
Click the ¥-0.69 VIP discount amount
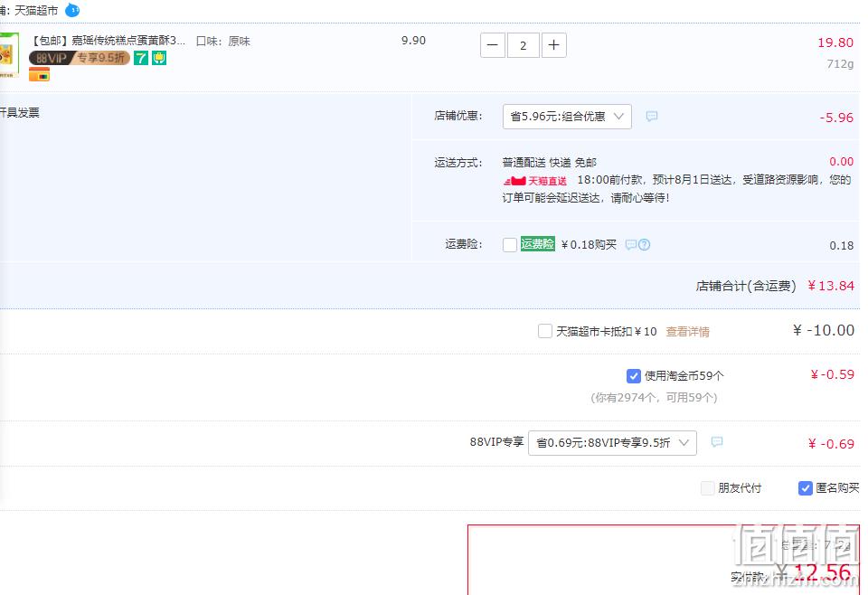(831, 444)
